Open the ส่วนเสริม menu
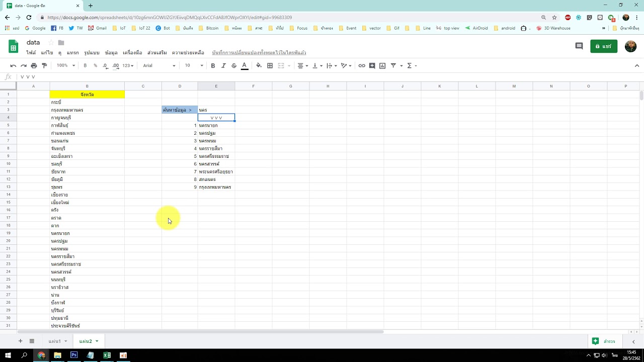Viewport: 644px width, 362px height. (157, 53)
